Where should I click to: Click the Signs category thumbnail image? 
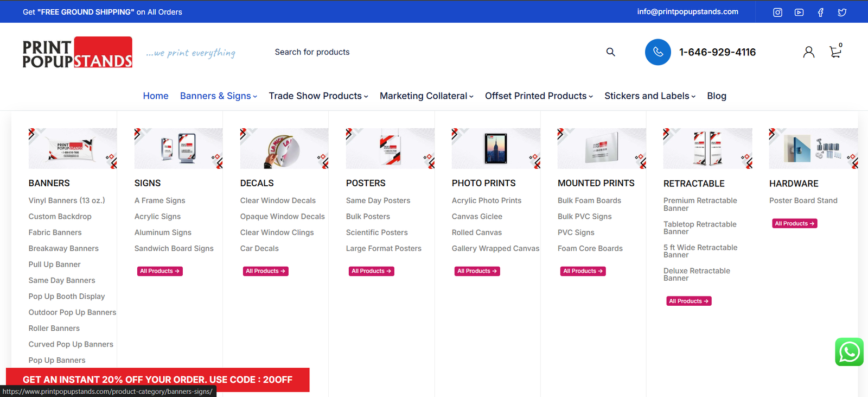pos(178,148)
